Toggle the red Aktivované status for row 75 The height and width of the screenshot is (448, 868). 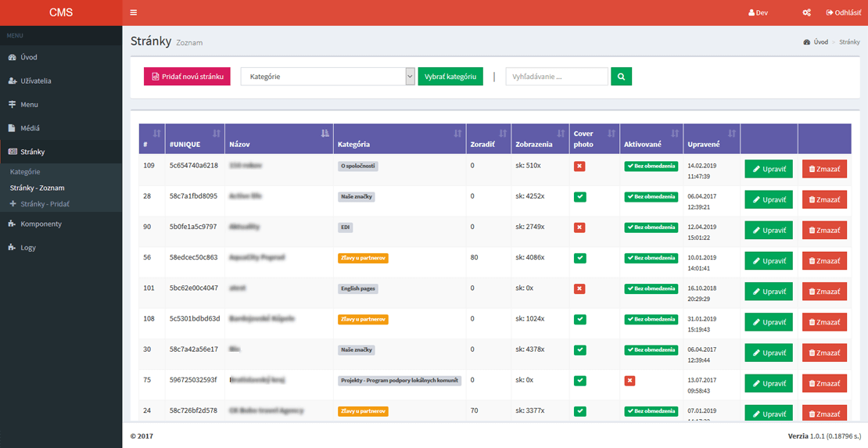(x=630, y=381)
